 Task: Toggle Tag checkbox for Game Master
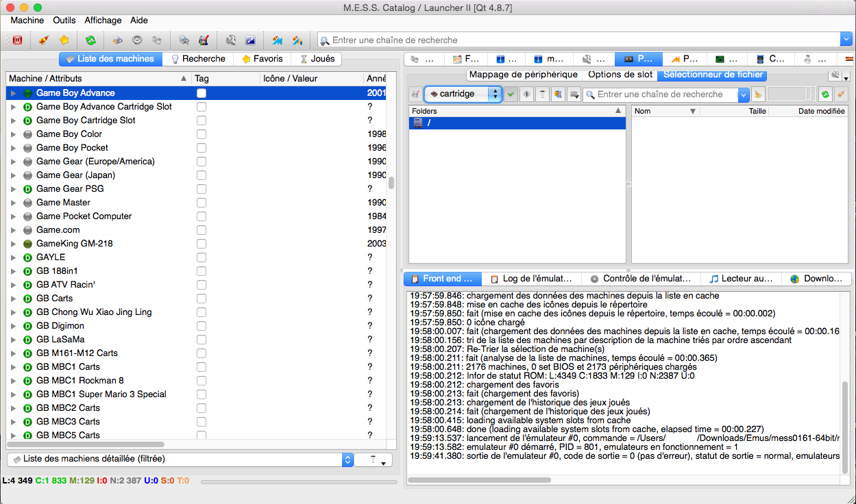(x=201, y=203)
